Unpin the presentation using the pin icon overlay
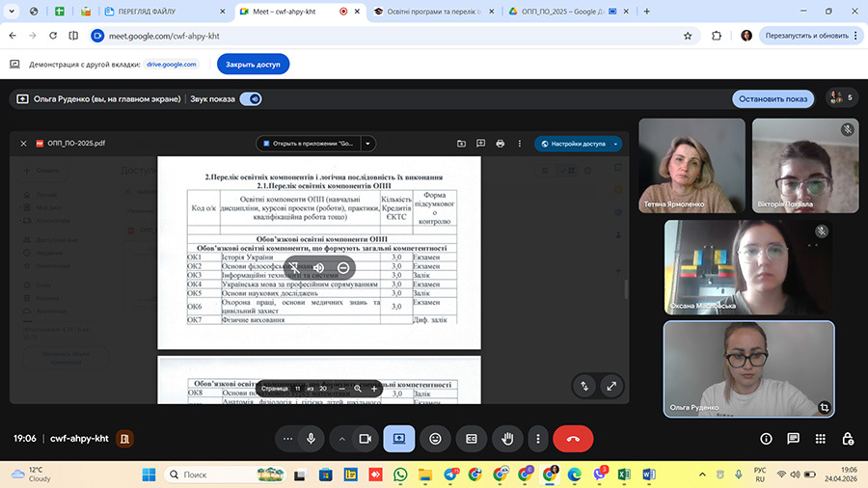This screenshot has height=488, width=868. (x=294, y=268)
